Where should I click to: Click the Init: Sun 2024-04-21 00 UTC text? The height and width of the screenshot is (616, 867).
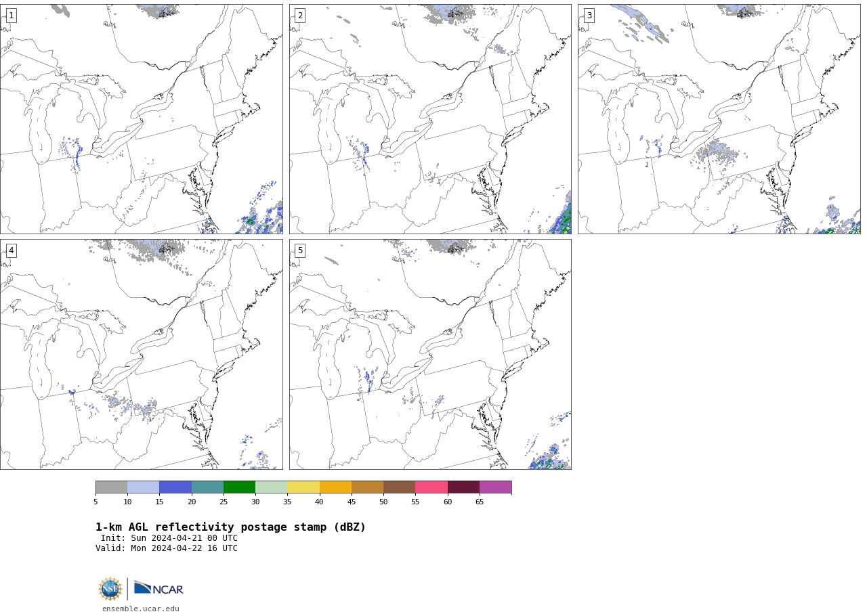[x=169, y=538]
